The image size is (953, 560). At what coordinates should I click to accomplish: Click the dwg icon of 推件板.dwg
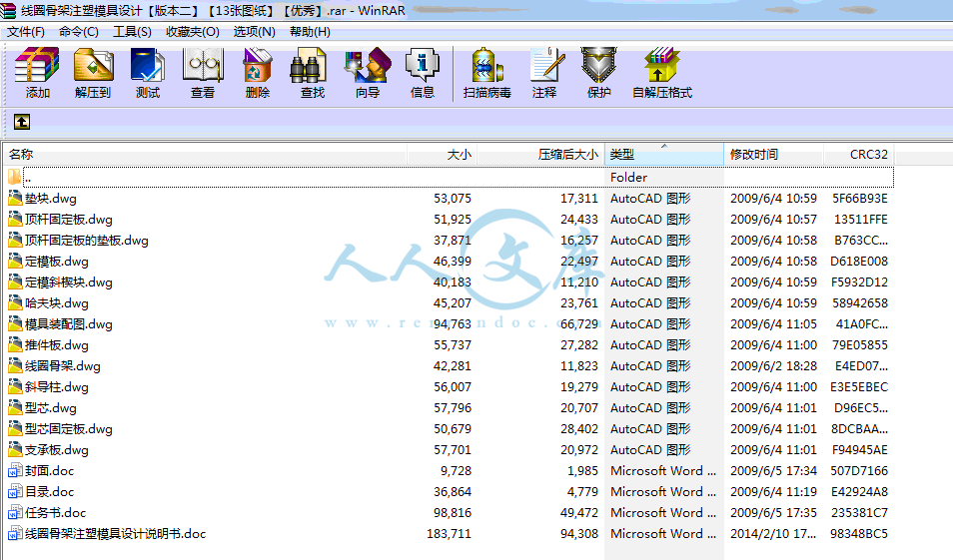click(15, 345)
